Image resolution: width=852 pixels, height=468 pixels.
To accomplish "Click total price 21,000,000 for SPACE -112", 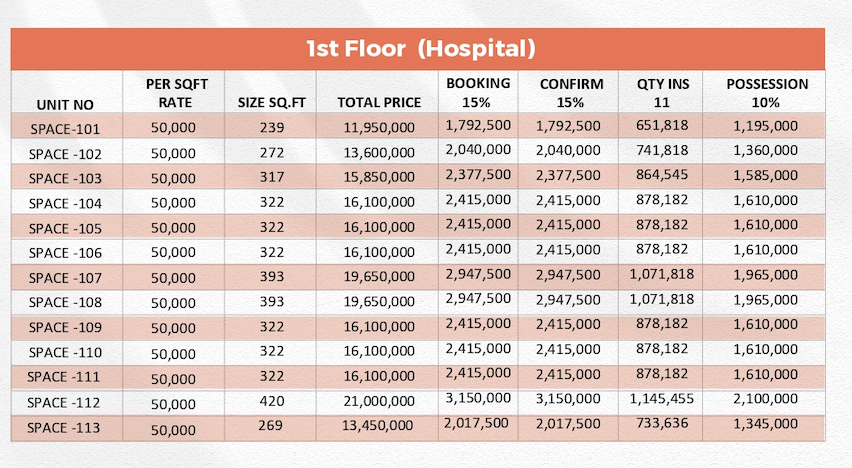I will 379,401.
